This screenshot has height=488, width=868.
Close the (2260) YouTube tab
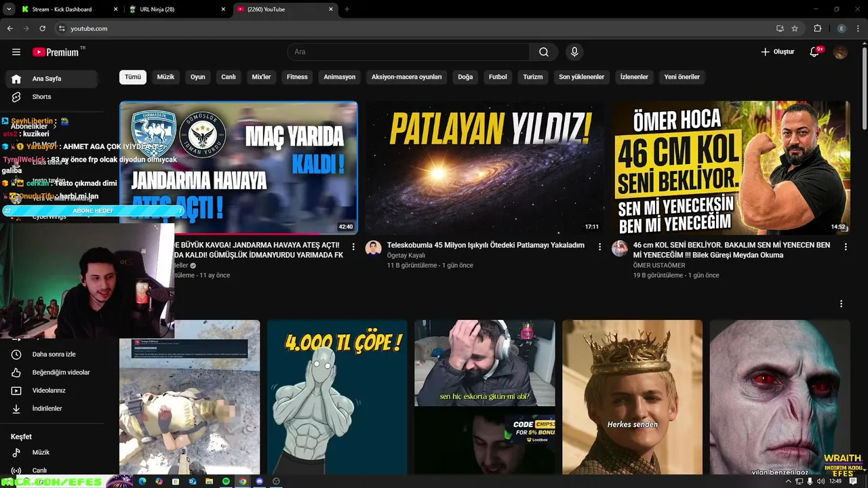click(x=331, y=9)
